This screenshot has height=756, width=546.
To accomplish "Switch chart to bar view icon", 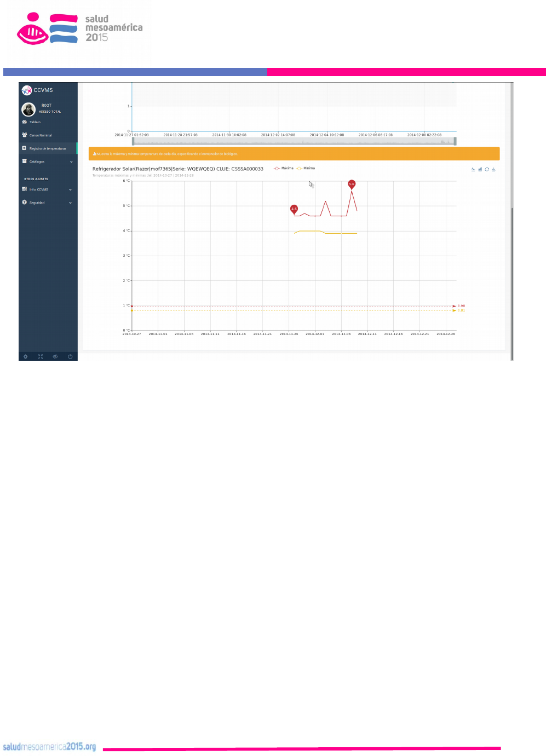I will pyautogui.click(x=480, y=169).
